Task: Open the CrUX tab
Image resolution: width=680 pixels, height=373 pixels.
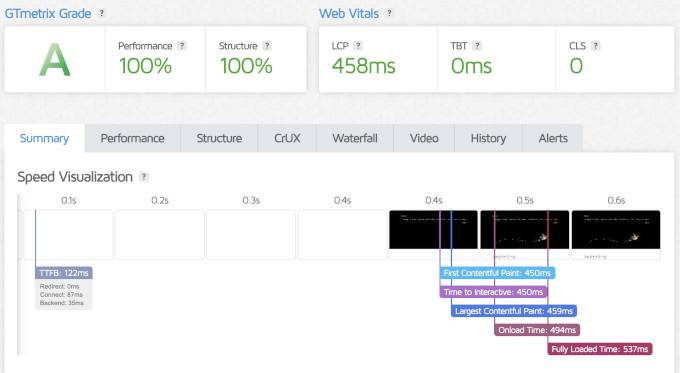Action: coord(287,138)
